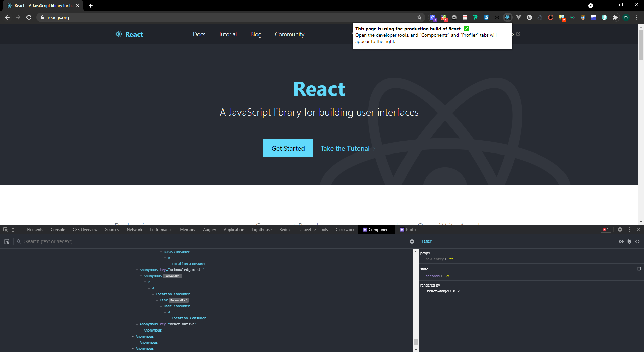
Task: Click the Vue devtools extension icon
Action: [x=519, y=17]
